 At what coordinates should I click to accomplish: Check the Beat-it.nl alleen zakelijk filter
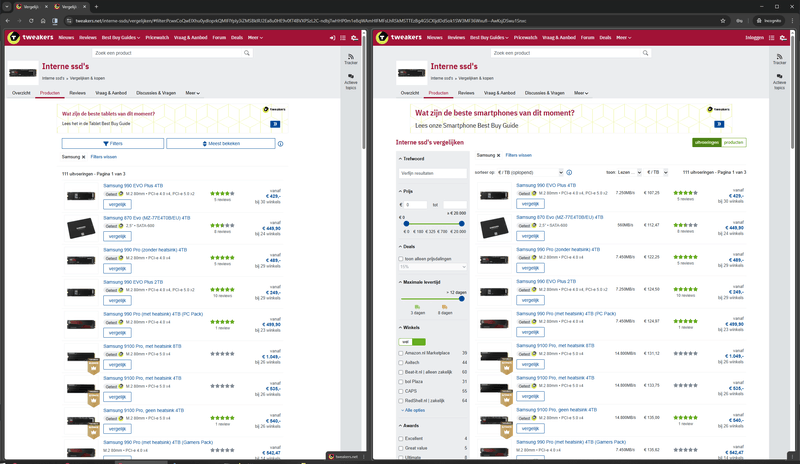[x=401, y=372]
